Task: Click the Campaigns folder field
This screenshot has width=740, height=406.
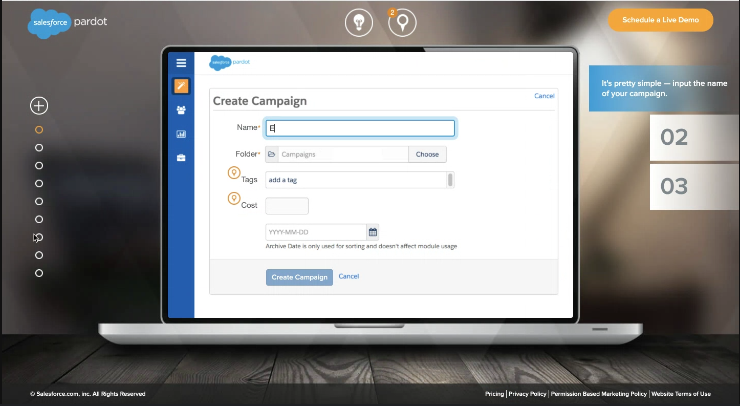Action: click(x=343, y=154)
